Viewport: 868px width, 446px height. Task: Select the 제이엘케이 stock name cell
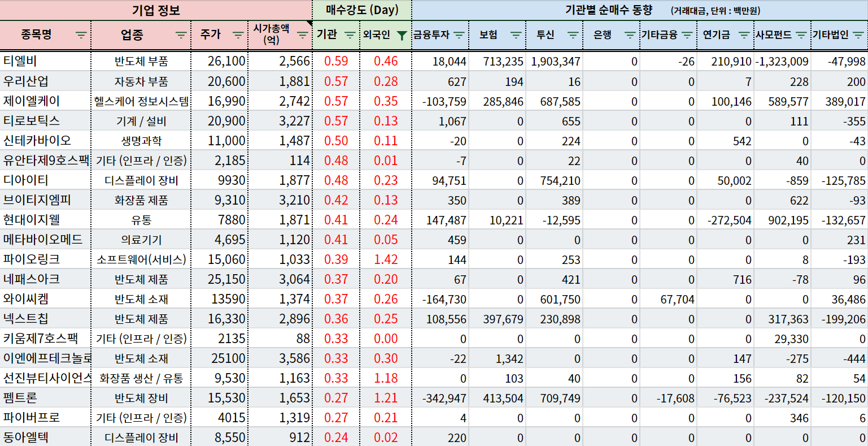click(x=45, y=101)
